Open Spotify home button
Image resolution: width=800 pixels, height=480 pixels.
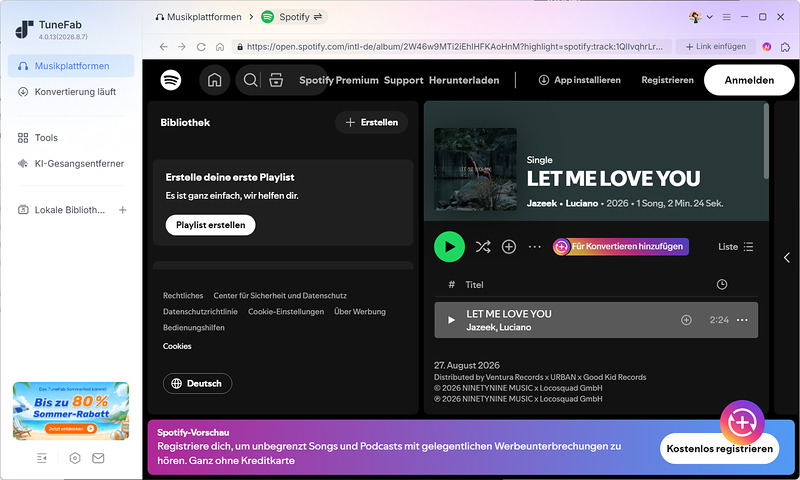[x=214, y=80]
